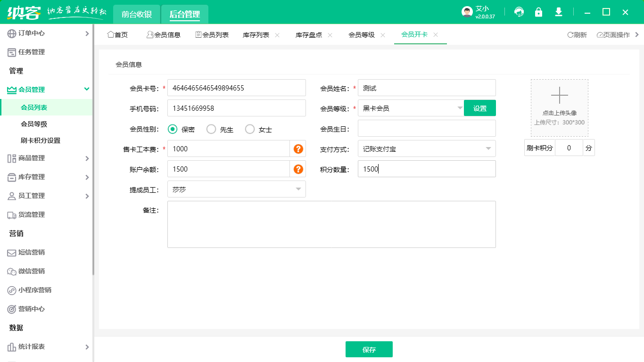Image resolution: width=644 pixels, height=362 pixels.
Task: Choose 女士 for 会员性别
Action: (249, 129)
